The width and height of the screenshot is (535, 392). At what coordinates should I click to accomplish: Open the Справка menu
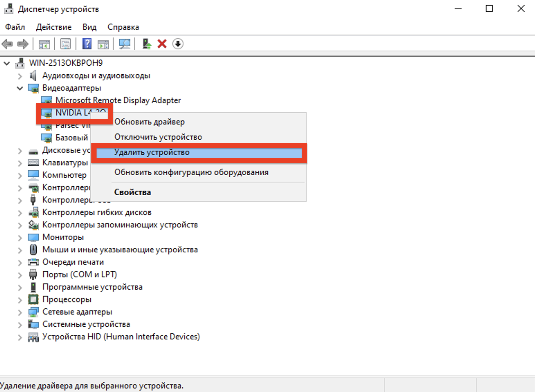pyautogui.click(x=123, y=27)
